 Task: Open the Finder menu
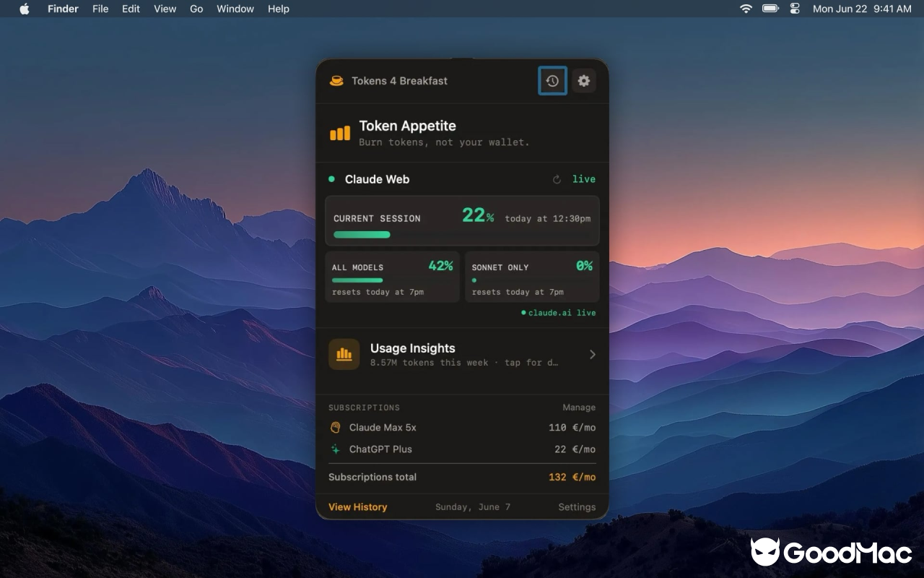click(x=63, y=9)
